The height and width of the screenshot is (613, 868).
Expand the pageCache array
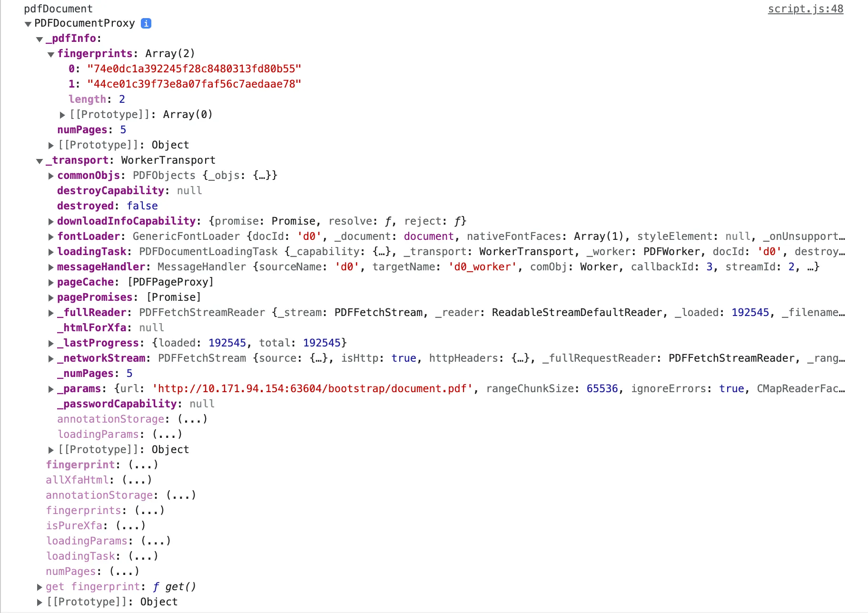[51, 282]
